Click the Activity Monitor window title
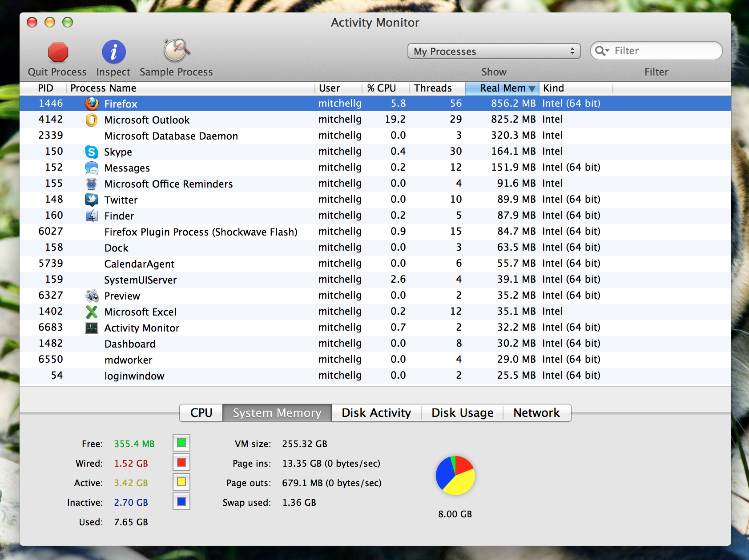Viewport: 749px width, 560px height. (x=375, y=23)
